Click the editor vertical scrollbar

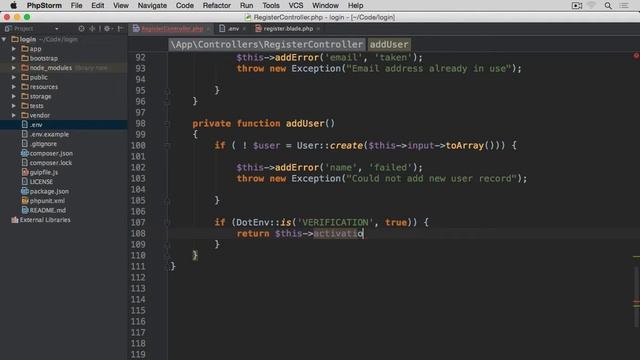(636, 296)
